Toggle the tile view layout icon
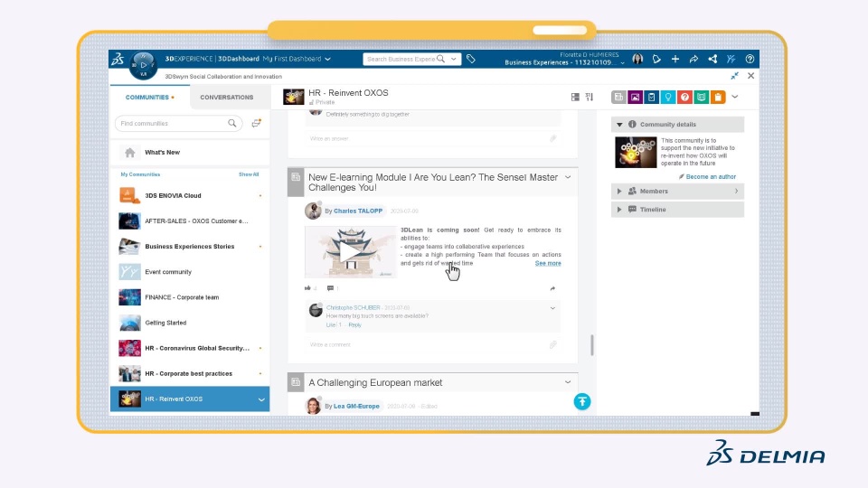Image resolution: width=868 pixels, height=488 pixels. pyautogui.click(x=575, y=97)
